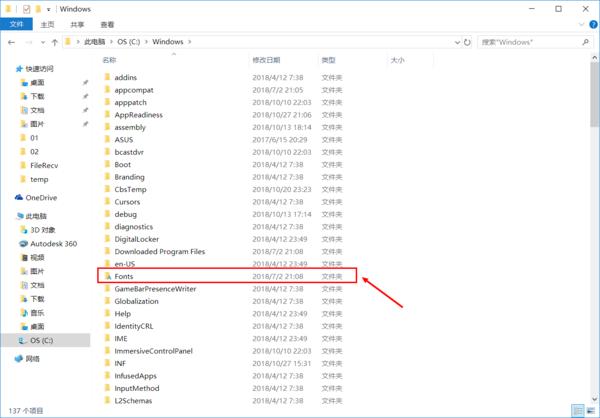Sort by the 大小 column header
This screenshot has width=600, height=418.
[397, 60]
